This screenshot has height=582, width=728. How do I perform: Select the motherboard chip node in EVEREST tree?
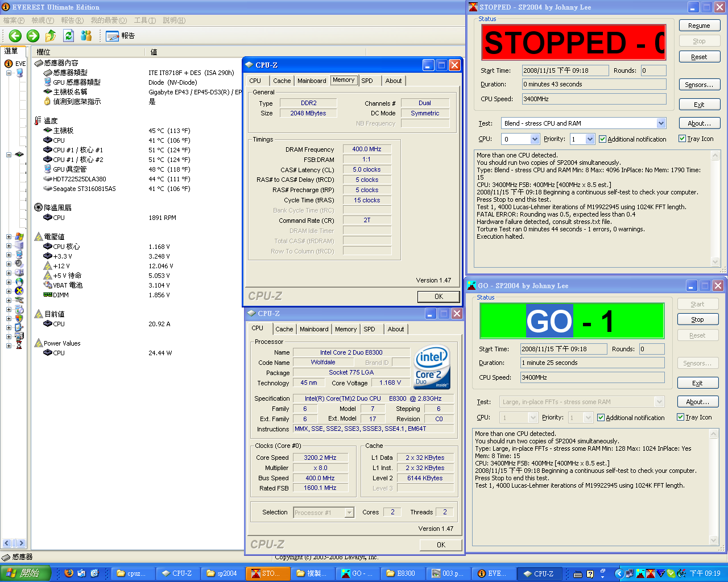click(x=19, y=155)
